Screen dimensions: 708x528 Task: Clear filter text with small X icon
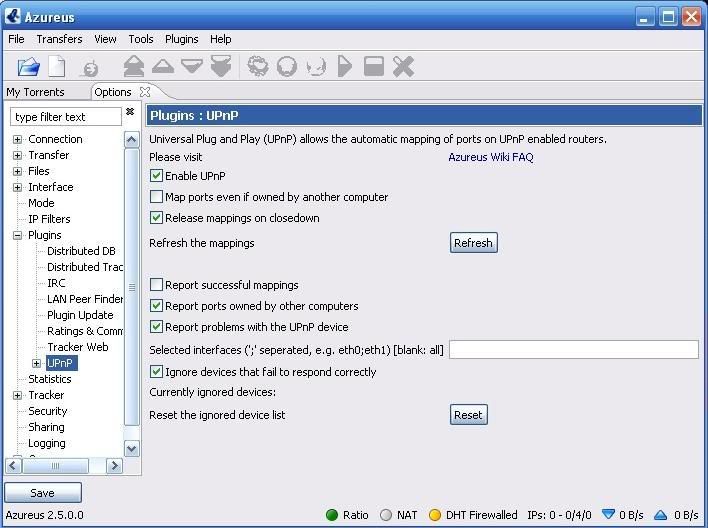click(x=130, y=111)
